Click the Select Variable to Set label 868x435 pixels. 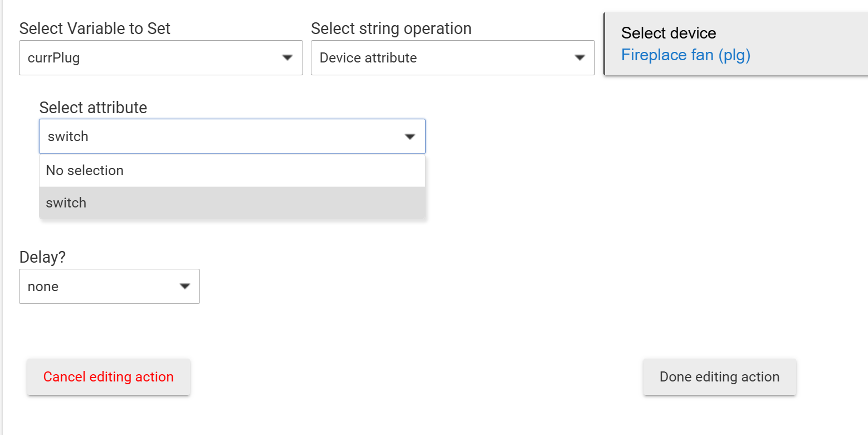pos(95,28)
